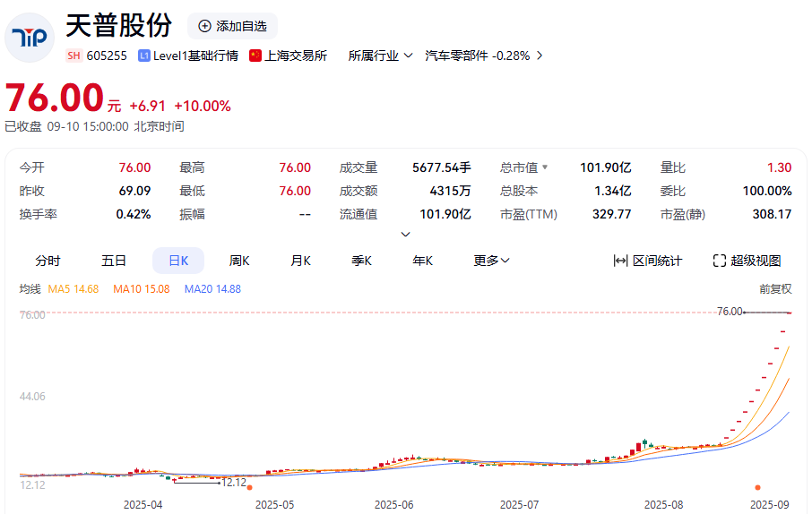Screen dimensions: 812x514
Task: Click MA10 15.08 moving average label
Action: 142,289
